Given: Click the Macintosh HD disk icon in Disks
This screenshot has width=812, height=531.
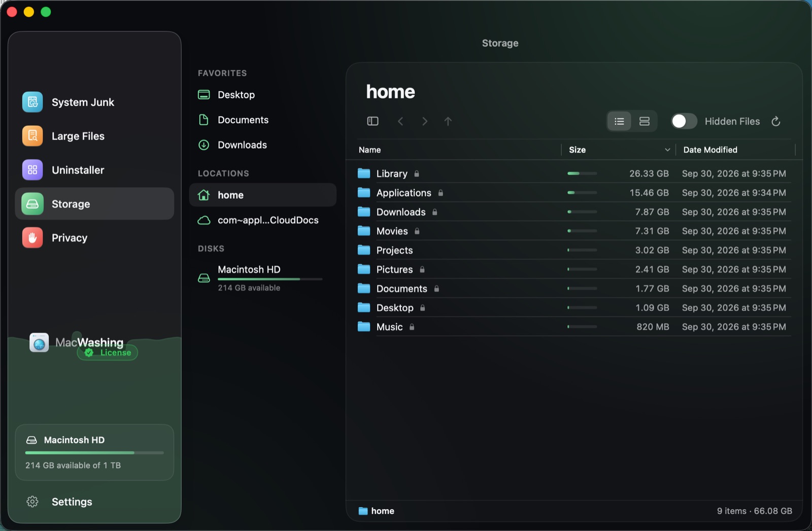Looking at the screenshot, I should tap(204, 278).
